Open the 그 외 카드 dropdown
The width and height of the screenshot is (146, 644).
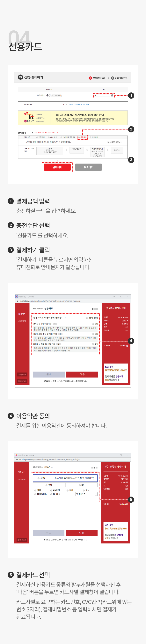pyautogui.click(x=86, y=494)
